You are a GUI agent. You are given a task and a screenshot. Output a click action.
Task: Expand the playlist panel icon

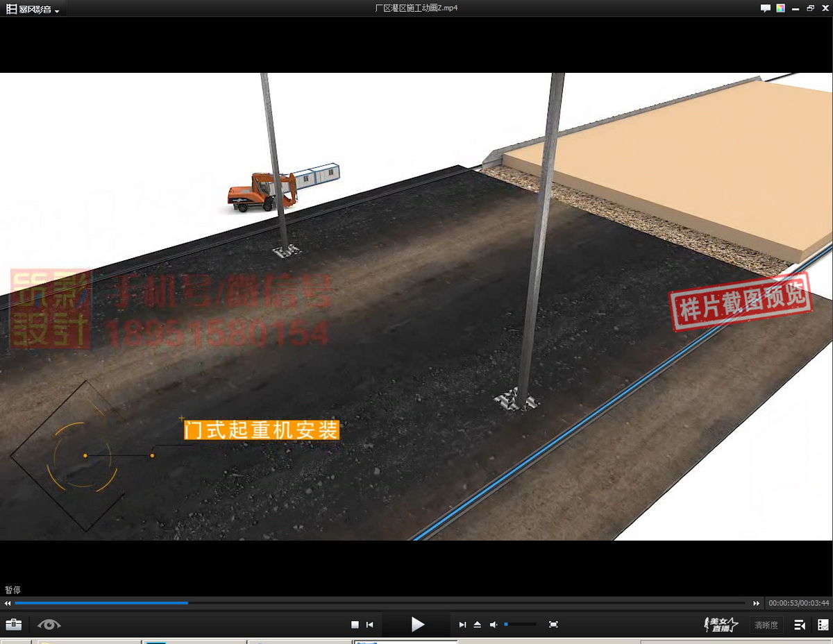point(800,625)
